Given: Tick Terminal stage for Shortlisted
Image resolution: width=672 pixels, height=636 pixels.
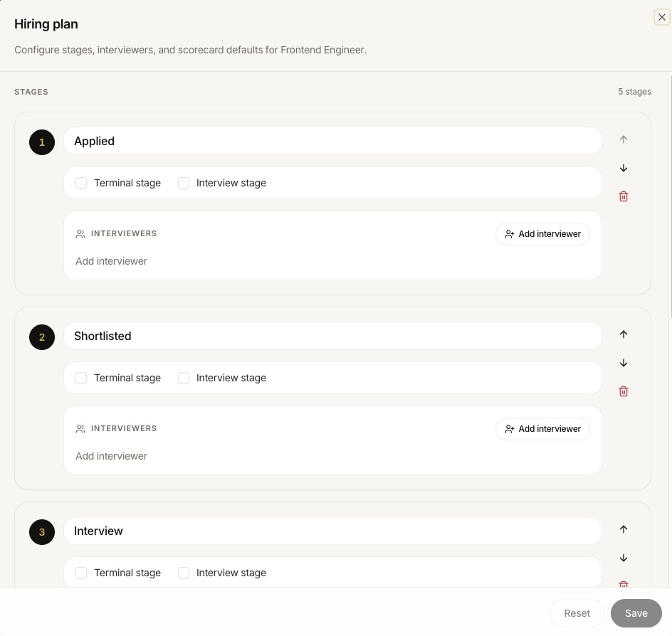Looking at the screenshot, I should (81, 378).
